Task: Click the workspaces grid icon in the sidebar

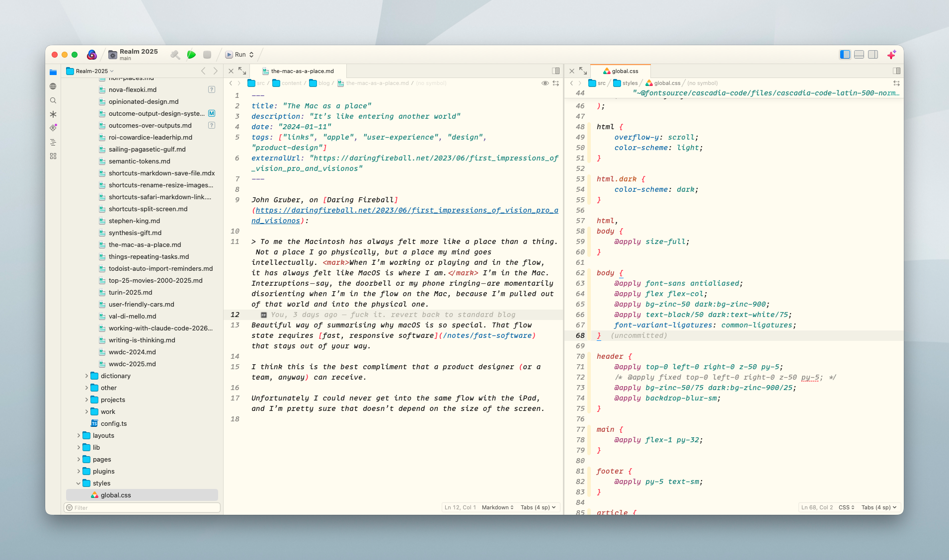Action: [x=53, y=156]
